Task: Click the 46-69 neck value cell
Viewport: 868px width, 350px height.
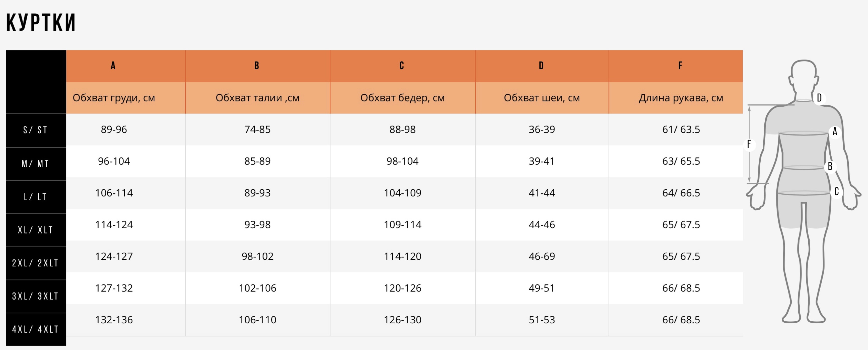Action: point(541,256)
